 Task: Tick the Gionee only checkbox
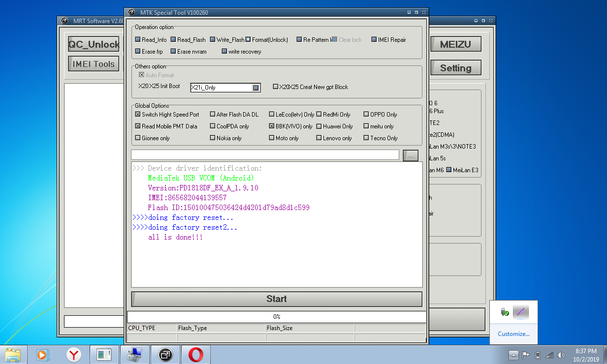138,138
